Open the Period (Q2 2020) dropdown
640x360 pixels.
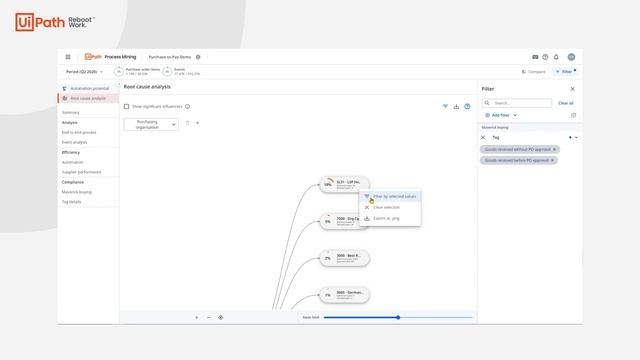pos(84,71)
